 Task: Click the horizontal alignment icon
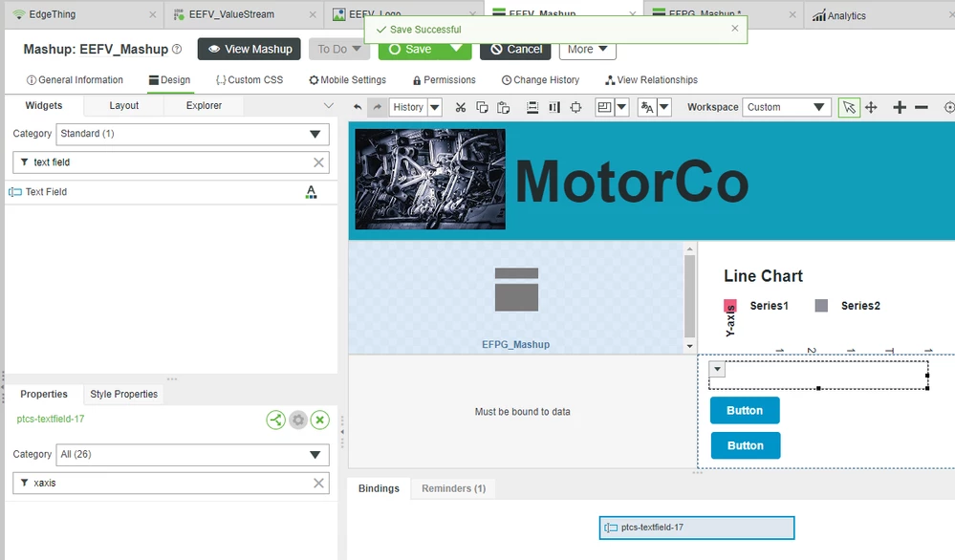pyautogui.click(x=532, y=108)
